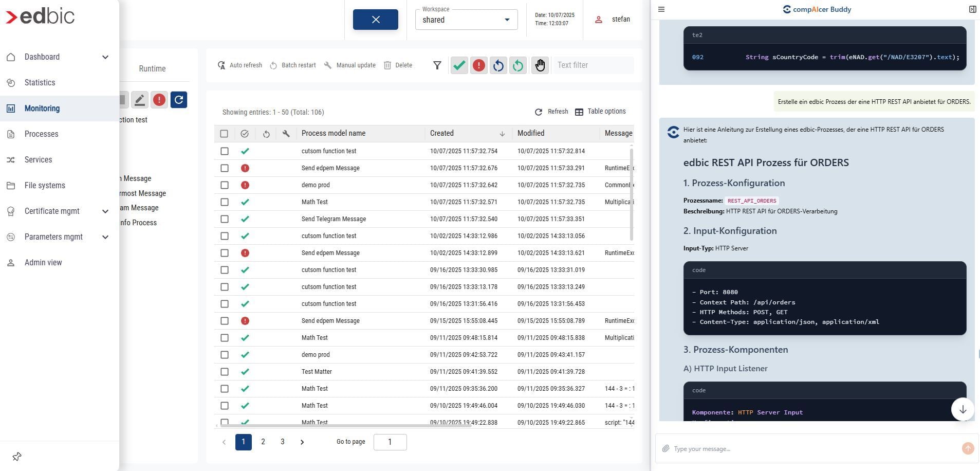Select checkbox for Test Matter row
980x471 pixels.
[x=225, y=372]
